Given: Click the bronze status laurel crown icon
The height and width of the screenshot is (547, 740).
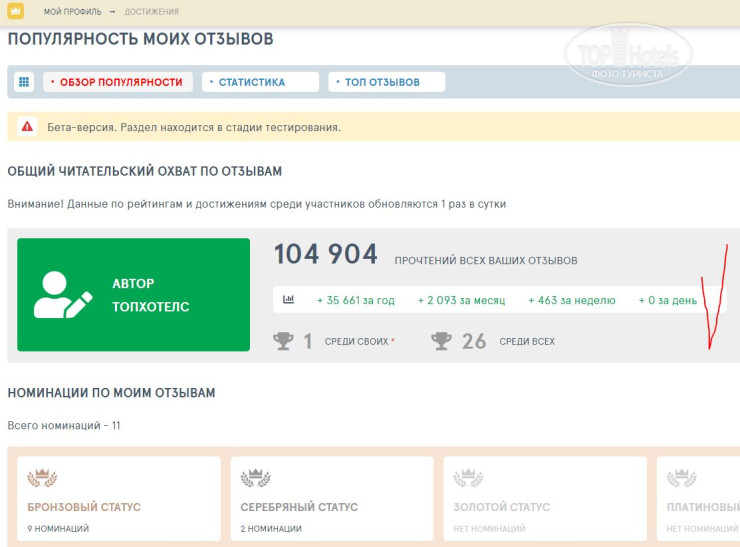Looking at the screenshot, I should (x=42, y=478).
